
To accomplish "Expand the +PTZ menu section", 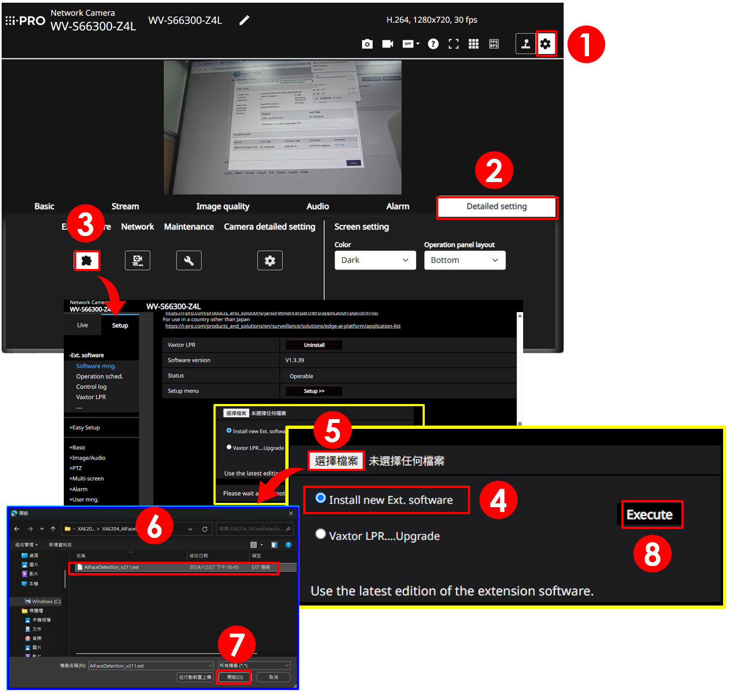I will pyautogui.click(x=75, y=468).
